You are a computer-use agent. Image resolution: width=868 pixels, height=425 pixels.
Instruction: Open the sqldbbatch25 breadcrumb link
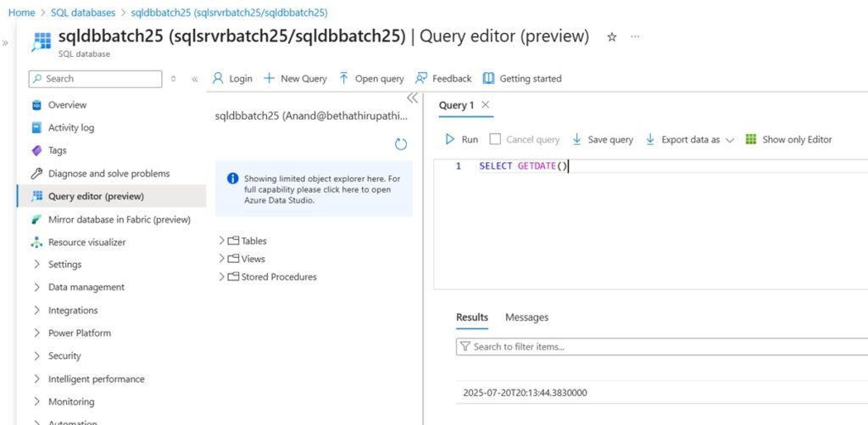pyautogui.click(x=229, y=12)
